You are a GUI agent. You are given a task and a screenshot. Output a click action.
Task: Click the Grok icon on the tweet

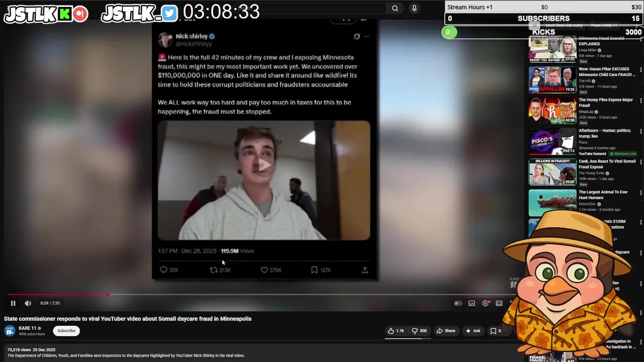coord(357,36)
